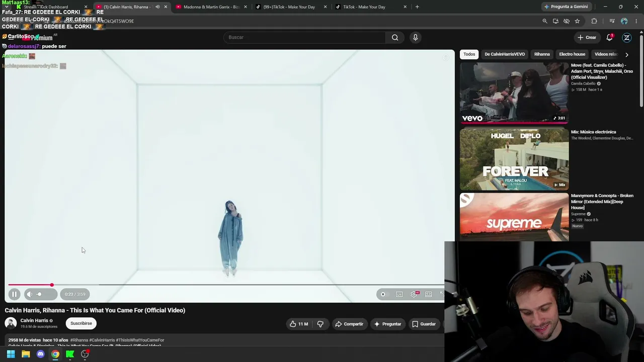
Task: Open File Explorer from the taskbar
Action: [x=26, y=354]
